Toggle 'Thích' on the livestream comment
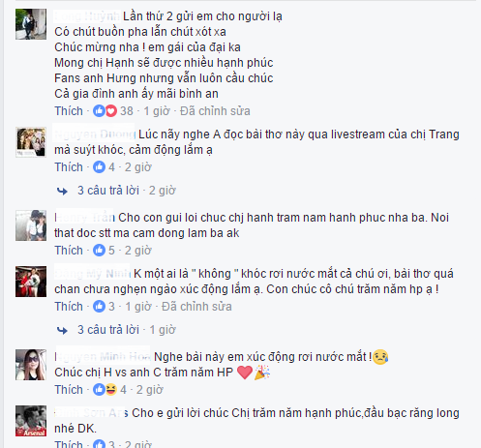481x448 pixels. point(69,167)
